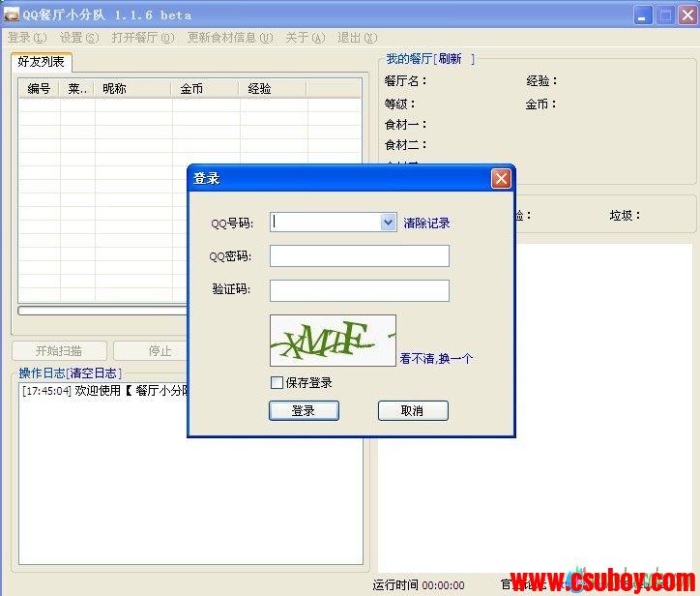
Task: Click the 刷新 link beside 我的餐厅
Action: tap(450, 58)
